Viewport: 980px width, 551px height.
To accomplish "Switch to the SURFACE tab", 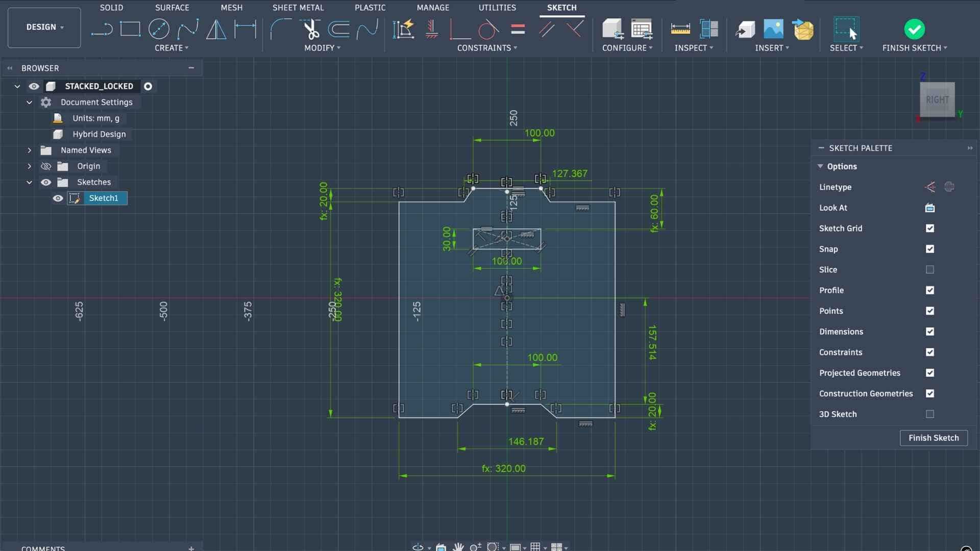I will point(172,8).
